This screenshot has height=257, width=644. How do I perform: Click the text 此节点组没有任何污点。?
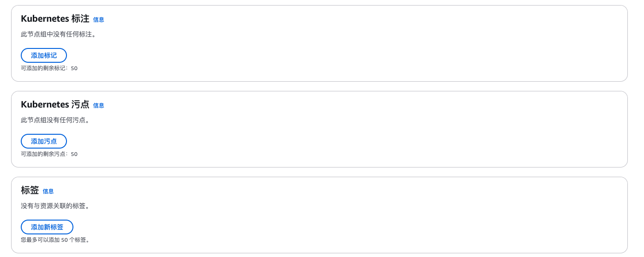point(55,120)
